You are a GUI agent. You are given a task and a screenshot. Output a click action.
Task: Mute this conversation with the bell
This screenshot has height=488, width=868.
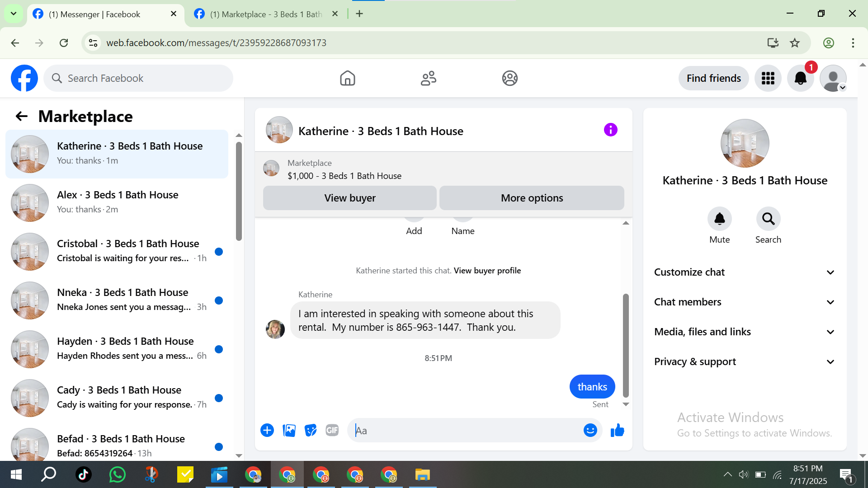[x=719, y=219]
